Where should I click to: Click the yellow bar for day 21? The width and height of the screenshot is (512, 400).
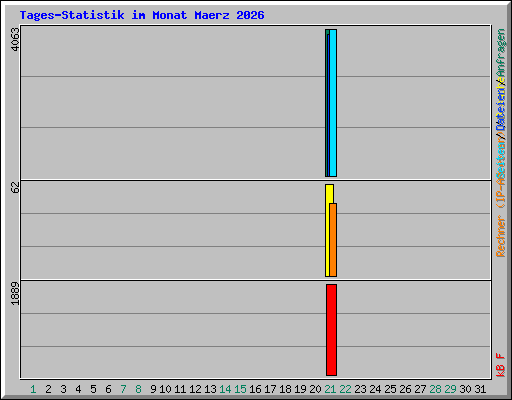[x=329, y=230]
